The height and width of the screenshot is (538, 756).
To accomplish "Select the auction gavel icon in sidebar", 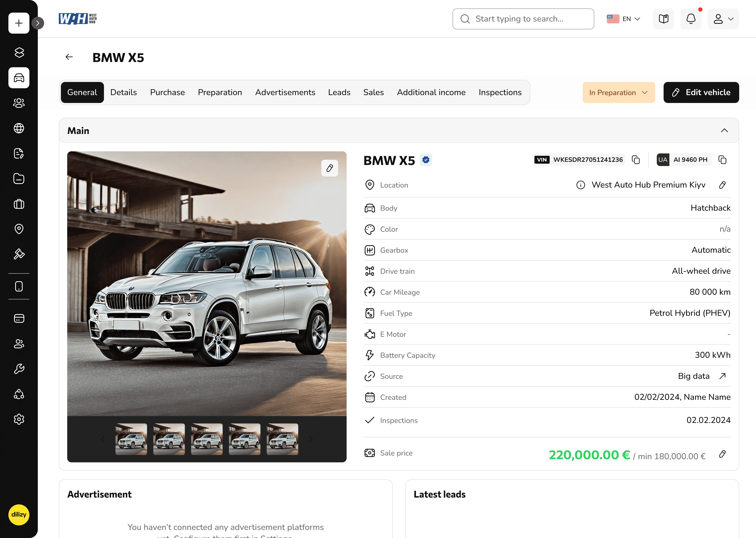I will coord(19,254).
